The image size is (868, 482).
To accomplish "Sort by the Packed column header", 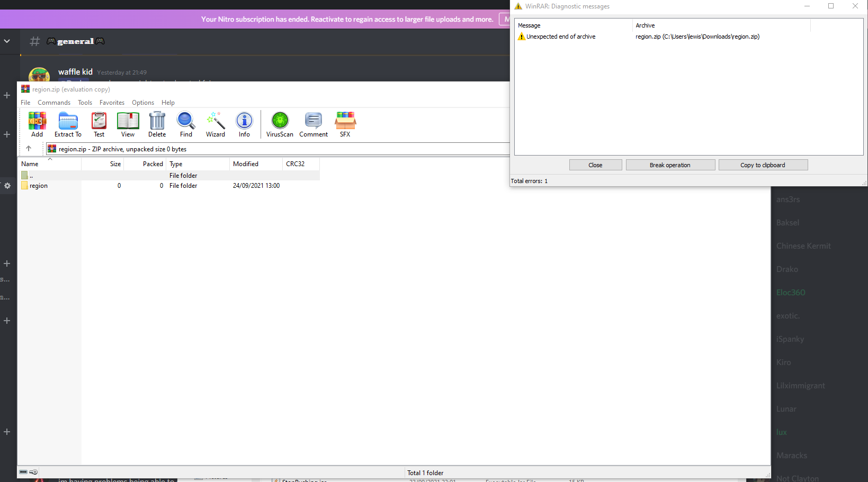I will click(145, 164).
